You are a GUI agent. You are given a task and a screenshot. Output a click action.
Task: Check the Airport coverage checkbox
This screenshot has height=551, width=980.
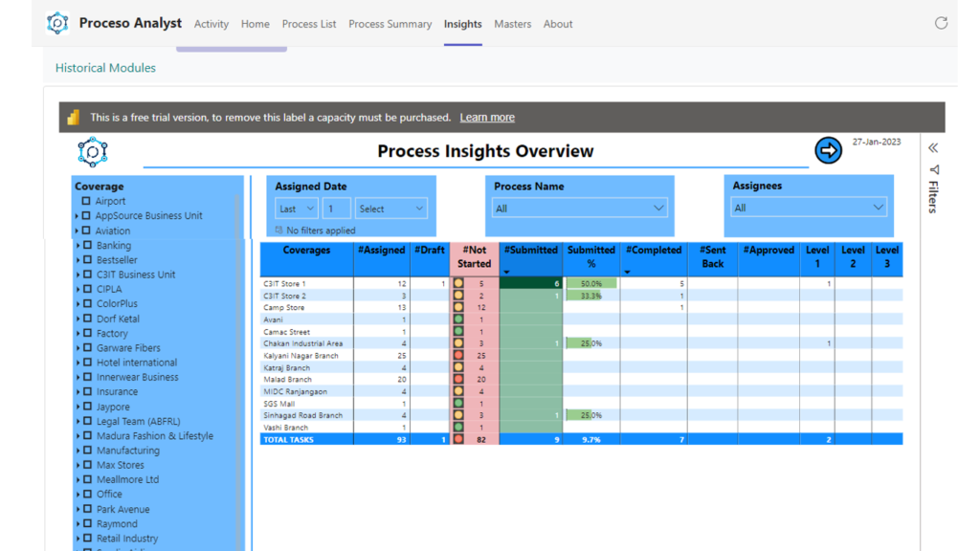pos(86,201)
